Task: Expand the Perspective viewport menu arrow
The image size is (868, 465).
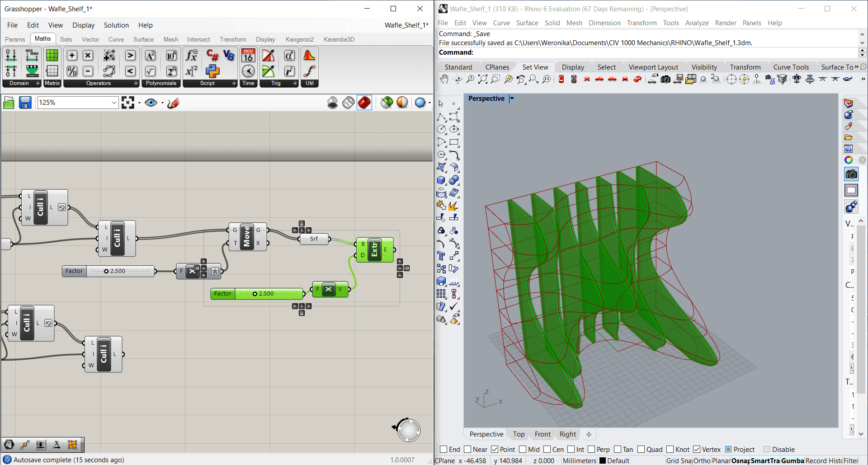Action: point(512,99)
